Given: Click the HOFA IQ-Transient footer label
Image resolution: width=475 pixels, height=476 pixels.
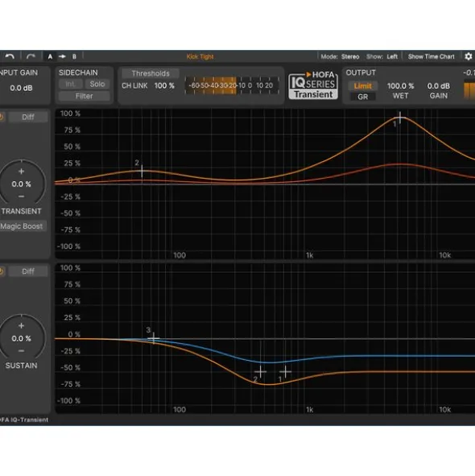Looking at the screenshot, I should 23,420.
